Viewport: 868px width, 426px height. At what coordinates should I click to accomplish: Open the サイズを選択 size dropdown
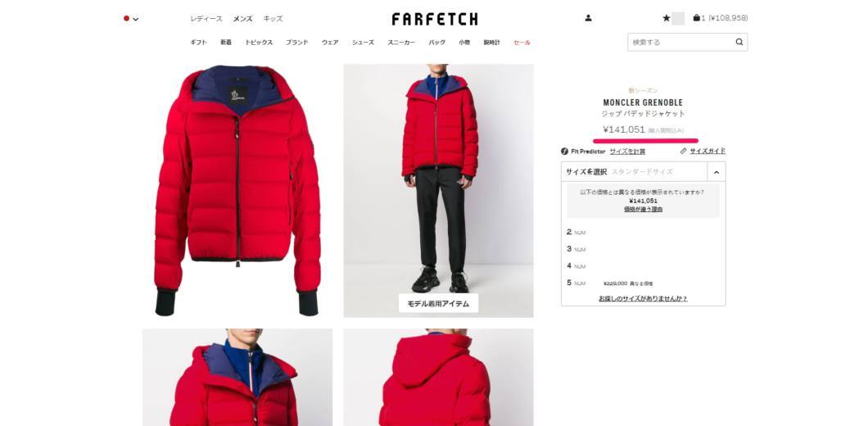click(635, 172)
